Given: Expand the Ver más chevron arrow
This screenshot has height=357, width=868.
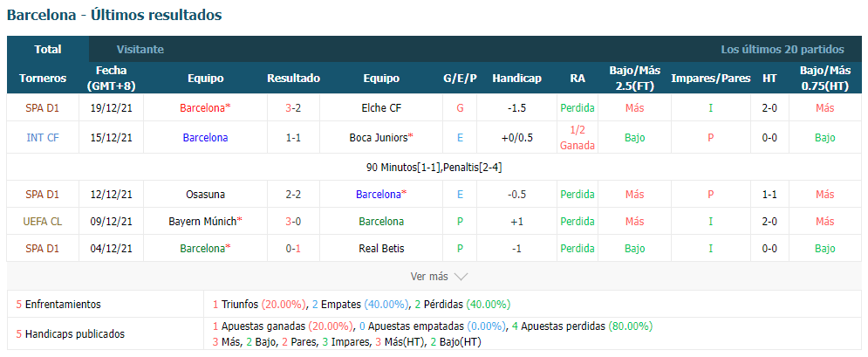Looking at the screenshot, I should tap(461, 276).
